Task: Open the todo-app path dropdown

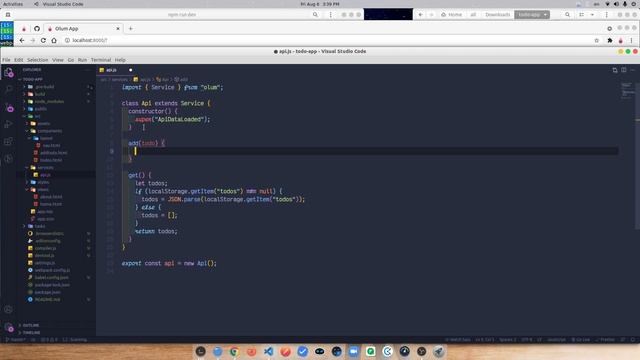Action: 532,15
